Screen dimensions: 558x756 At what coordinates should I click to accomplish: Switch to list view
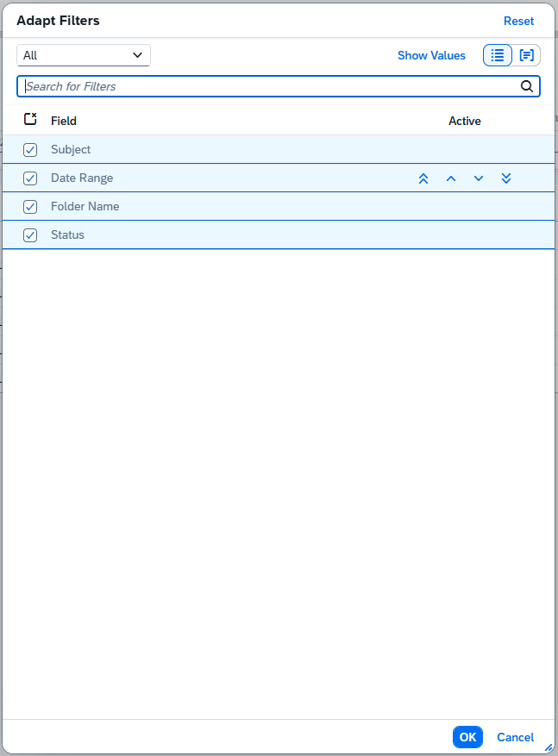(x=497, y=55)
